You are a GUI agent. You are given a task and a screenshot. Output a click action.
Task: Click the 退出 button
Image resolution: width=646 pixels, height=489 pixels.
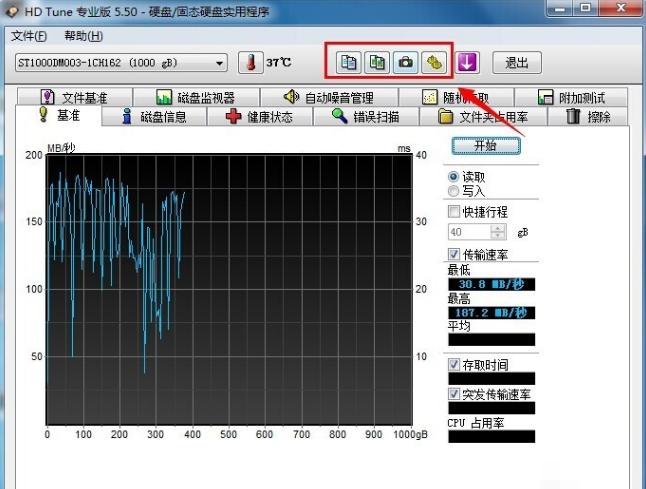[516, 62]
